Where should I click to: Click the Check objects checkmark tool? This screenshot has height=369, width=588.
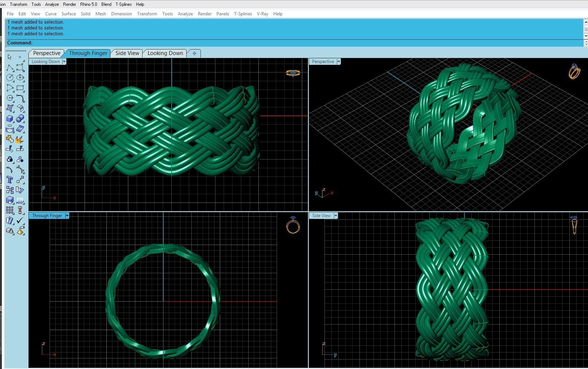pyautogui.click(x=20, y=220)
